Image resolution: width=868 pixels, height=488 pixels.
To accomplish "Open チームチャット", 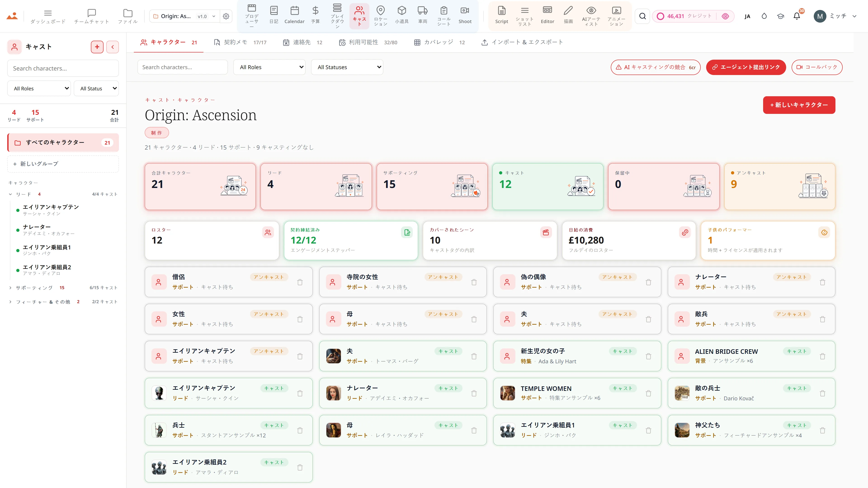I will [x=92, y=16].
